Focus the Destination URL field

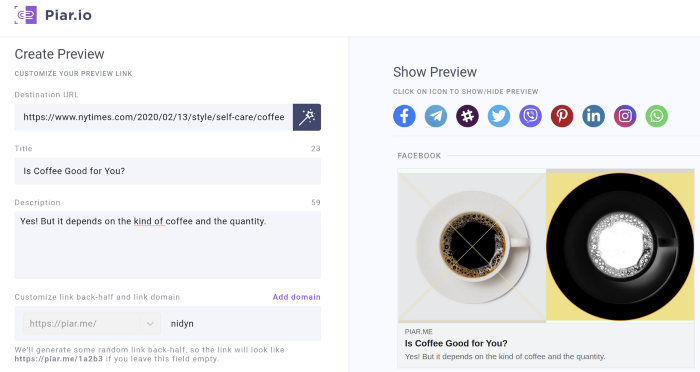[x=154, y=117]
